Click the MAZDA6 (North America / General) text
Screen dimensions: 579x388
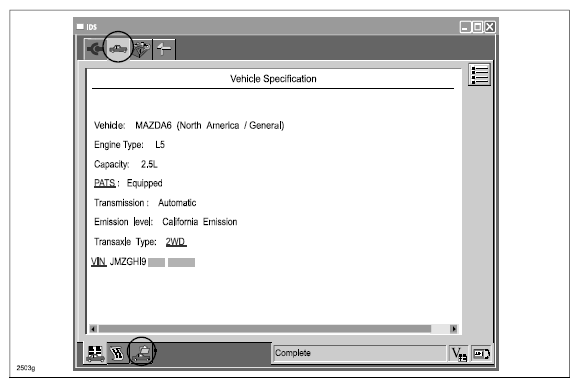coord(210,126)
